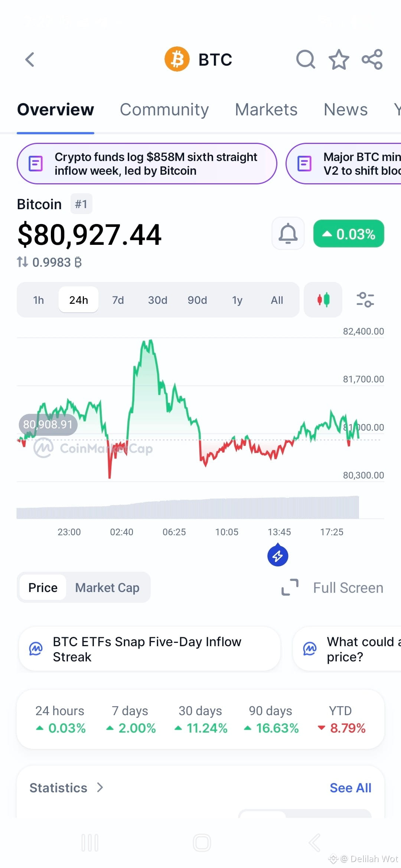Expand chart using Full Screen icon
The height and width of the screenshot is (868, 401).
[x=290, y=587]
